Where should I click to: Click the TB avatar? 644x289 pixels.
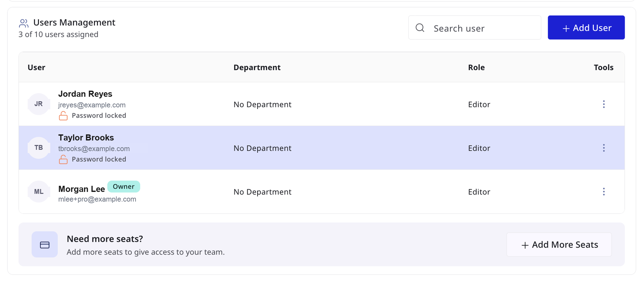(39, 148)
